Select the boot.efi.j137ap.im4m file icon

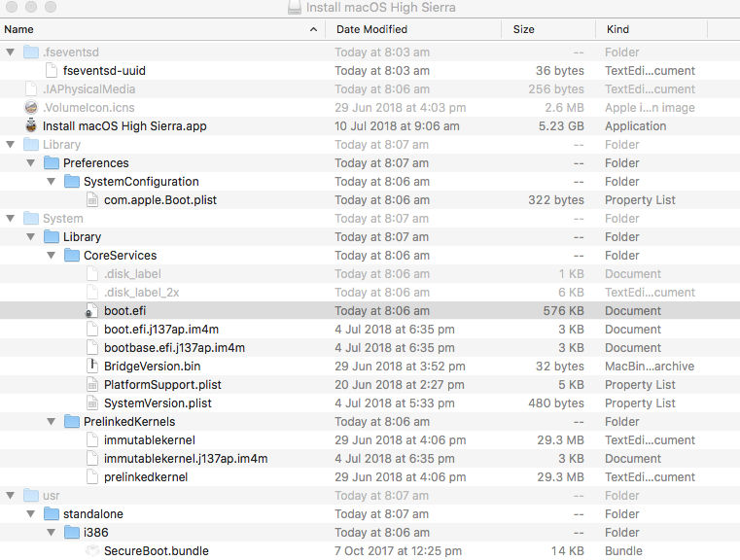coord(92,330)
